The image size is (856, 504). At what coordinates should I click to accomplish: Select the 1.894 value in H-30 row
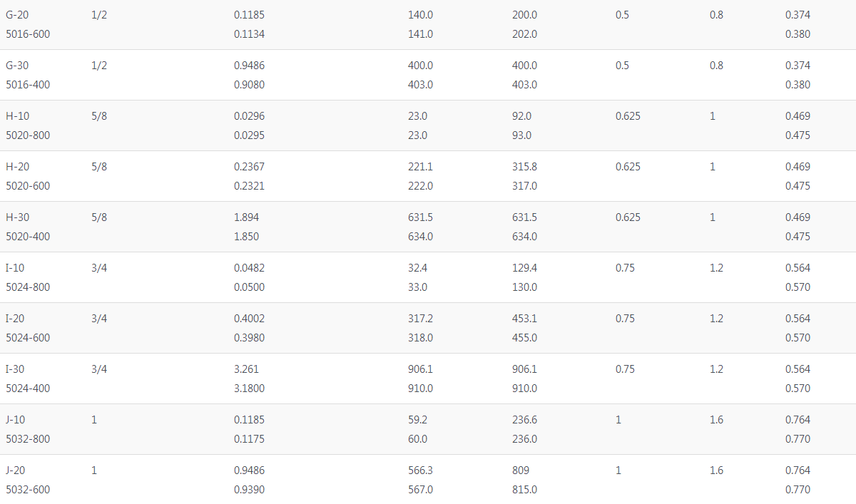point(246,217)
